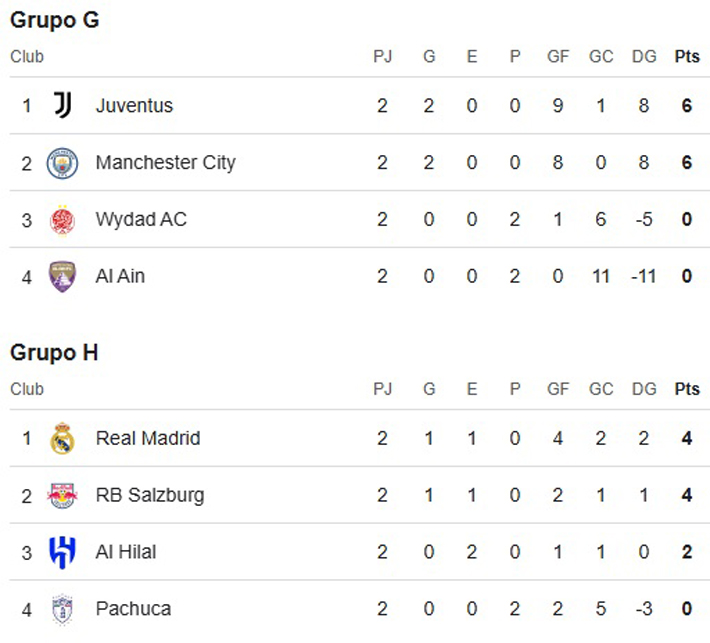Click the Real Madrid team name
710x643 pixels.
pos(148,438)
